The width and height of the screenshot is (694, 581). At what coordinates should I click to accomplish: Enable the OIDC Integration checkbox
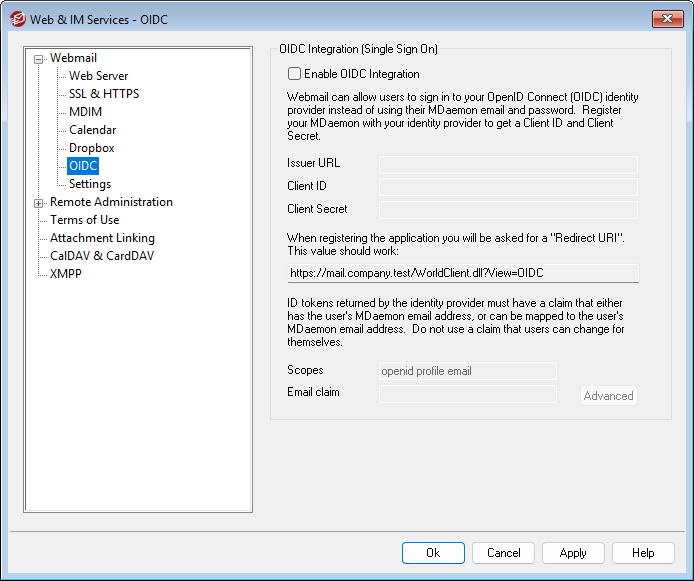point(294,74)
